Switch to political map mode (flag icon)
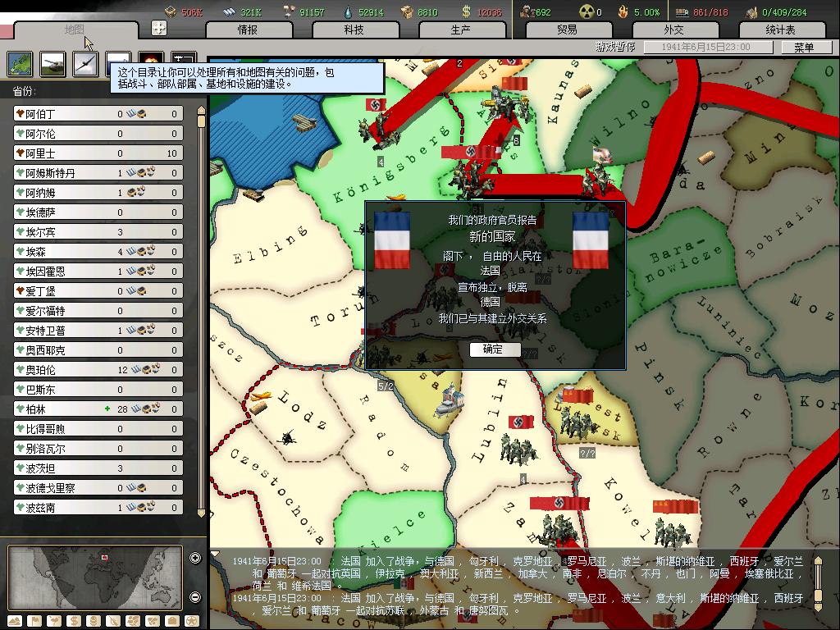Screen dimensions: 840x630 click(x=34, y=622)
